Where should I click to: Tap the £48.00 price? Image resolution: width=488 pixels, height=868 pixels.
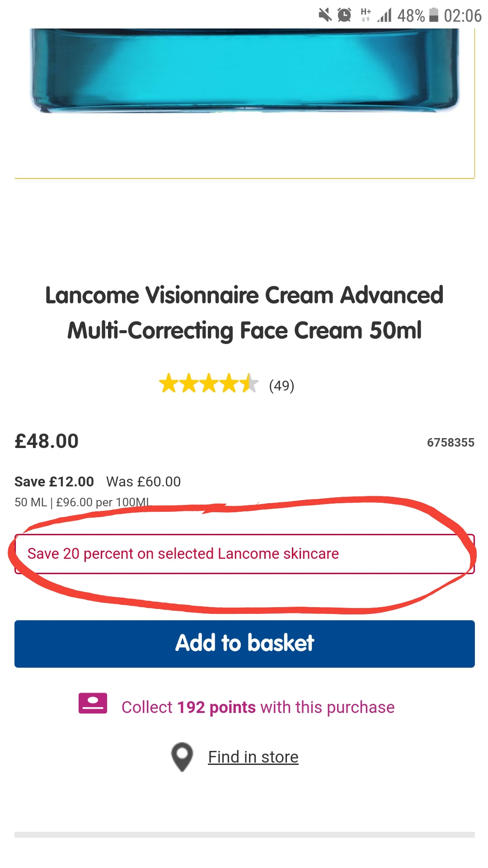[x=47, y=441]
